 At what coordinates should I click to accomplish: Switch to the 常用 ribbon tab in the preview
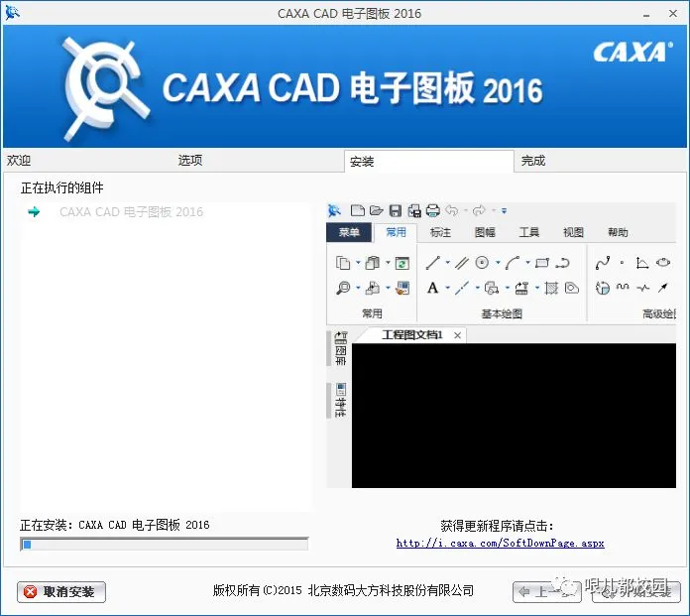pyautogui.click(x=396, y=232)
